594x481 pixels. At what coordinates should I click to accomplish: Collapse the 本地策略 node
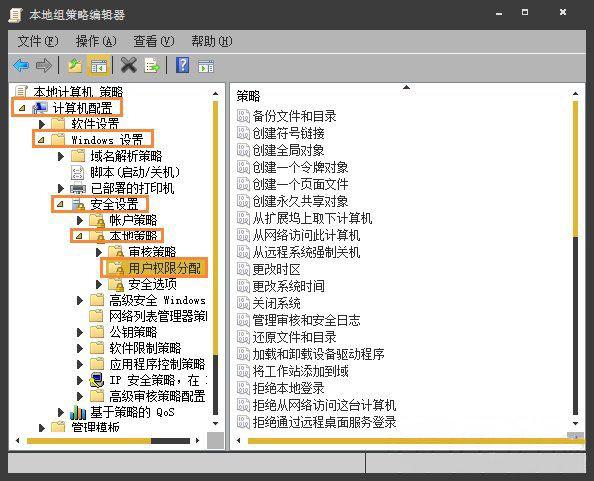click(79, 236)
